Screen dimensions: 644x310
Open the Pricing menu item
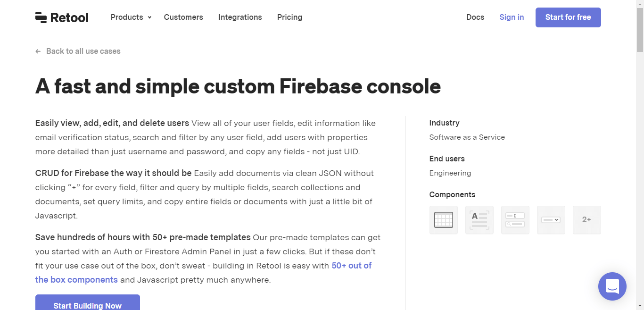click(289, 17)
